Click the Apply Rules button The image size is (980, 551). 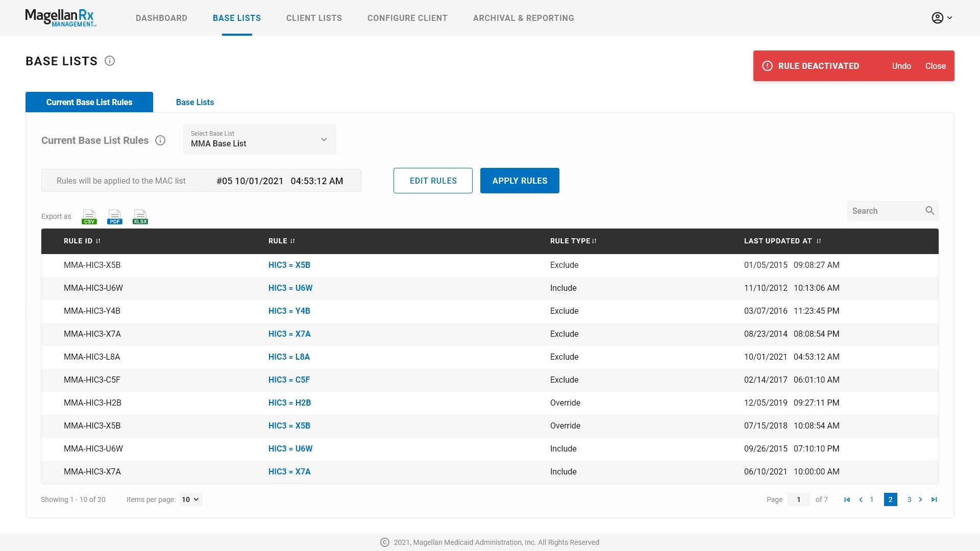519,181
